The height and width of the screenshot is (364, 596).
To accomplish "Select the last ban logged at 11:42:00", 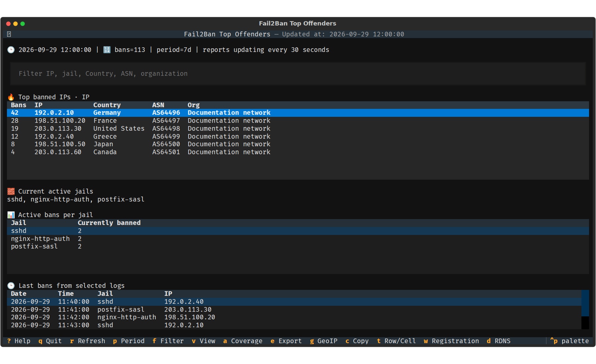I will 294,317.
